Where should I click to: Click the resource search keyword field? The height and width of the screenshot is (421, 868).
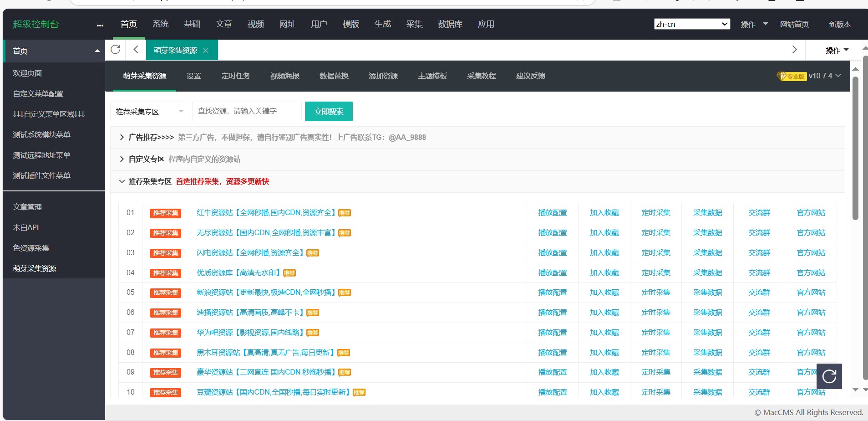pyautogui.click(x=246, y=112)
